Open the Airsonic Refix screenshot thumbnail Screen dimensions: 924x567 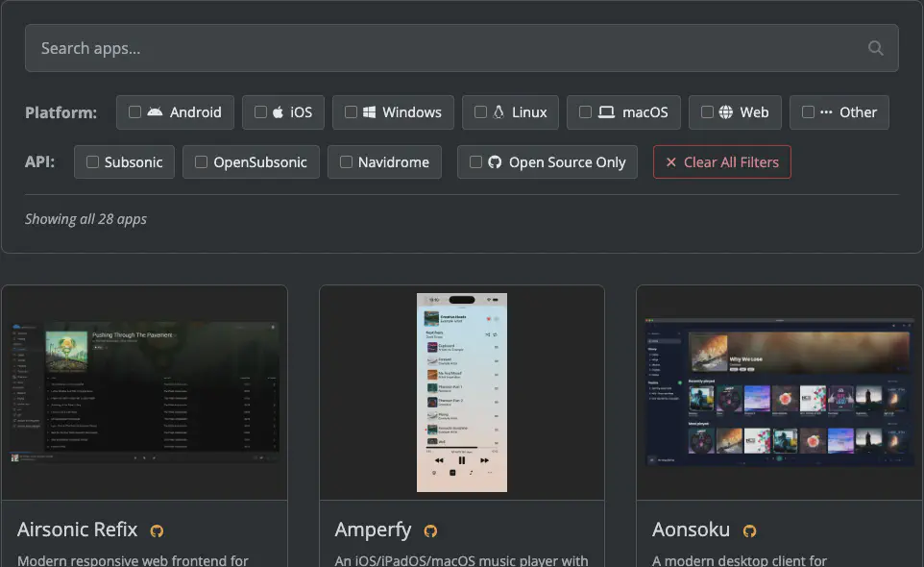point(144,392)
